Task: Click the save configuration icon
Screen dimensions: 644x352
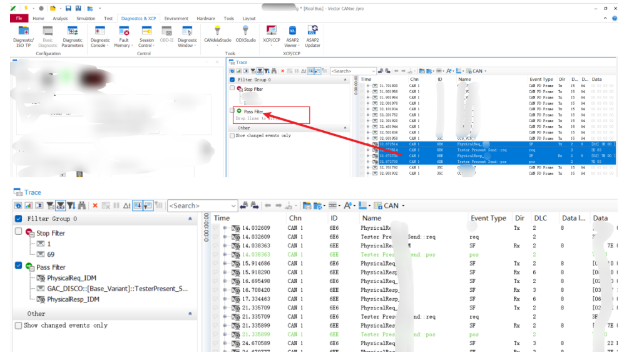Action: tap(68, 8)
